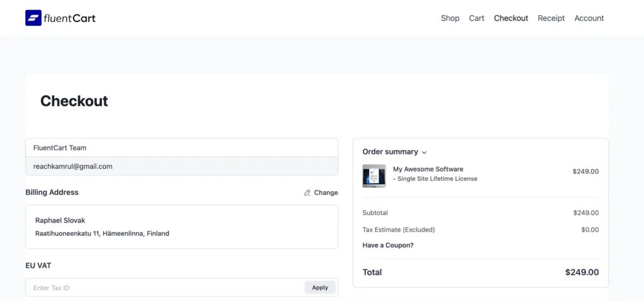Expand the Have a Coupon? section

388,245
